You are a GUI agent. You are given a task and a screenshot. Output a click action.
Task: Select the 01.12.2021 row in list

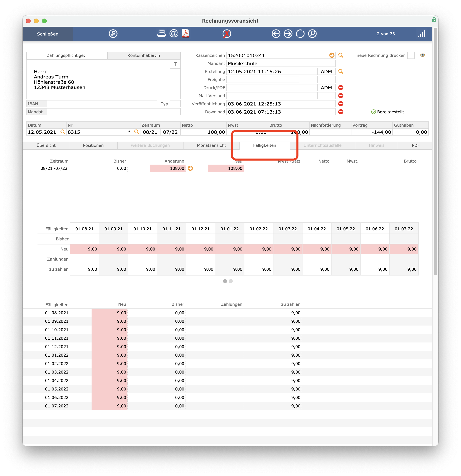click(x=228, y=347)
